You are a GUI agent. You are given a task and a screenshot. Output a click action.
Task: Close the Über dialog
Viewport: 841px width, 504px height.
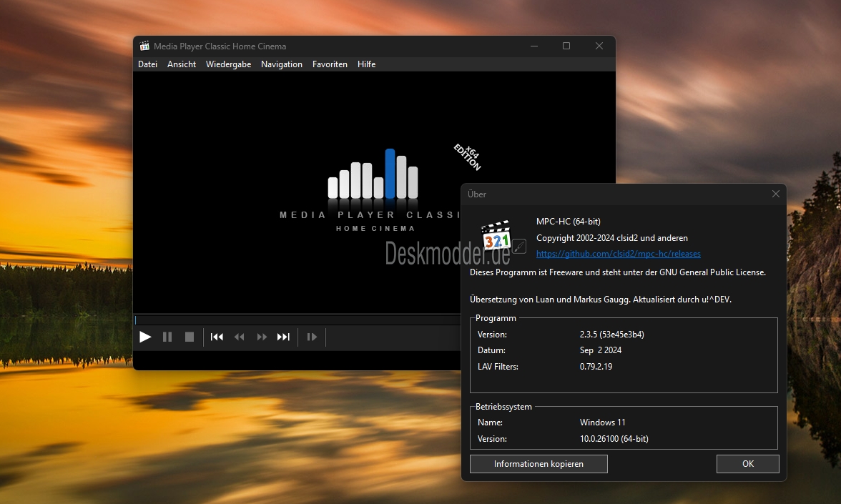[775, 194]
